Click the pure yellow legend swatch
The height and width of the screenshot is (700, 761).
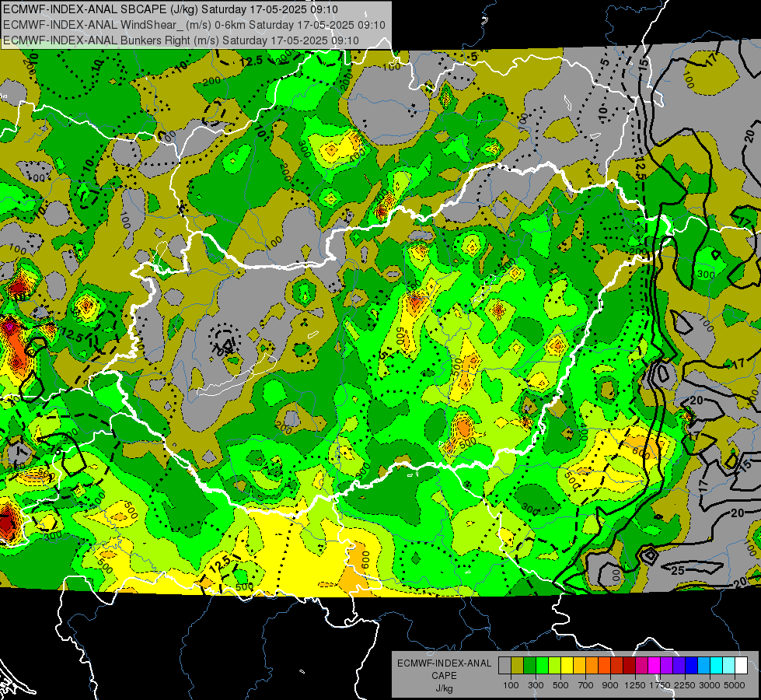[567, 666]
